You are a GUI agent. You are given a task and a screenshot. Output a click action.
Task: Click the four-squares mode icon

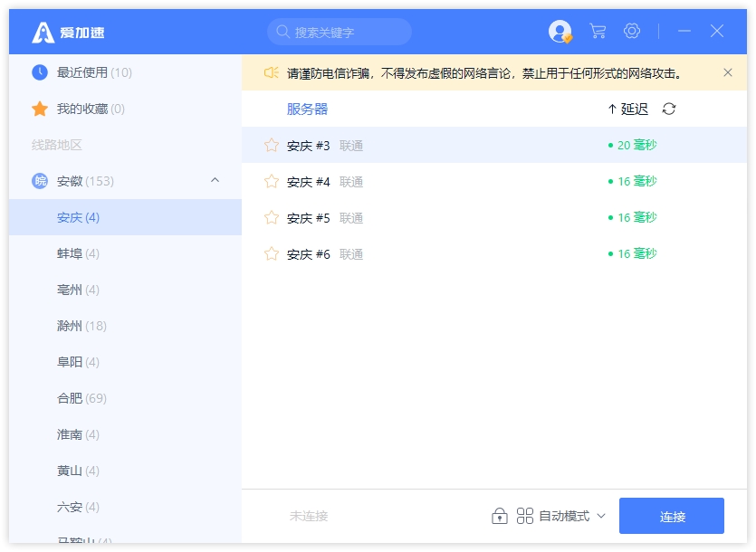pyautogui.click(x=524, y=516)
